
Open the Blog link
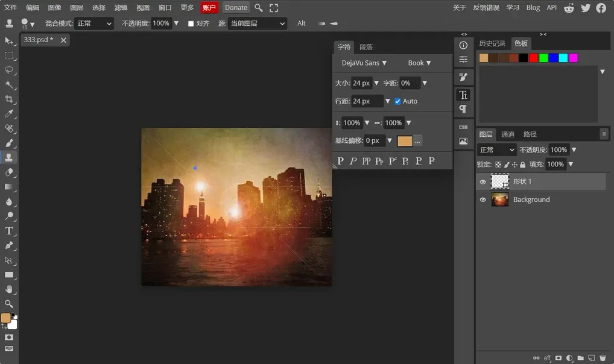[x=533, y=7]
